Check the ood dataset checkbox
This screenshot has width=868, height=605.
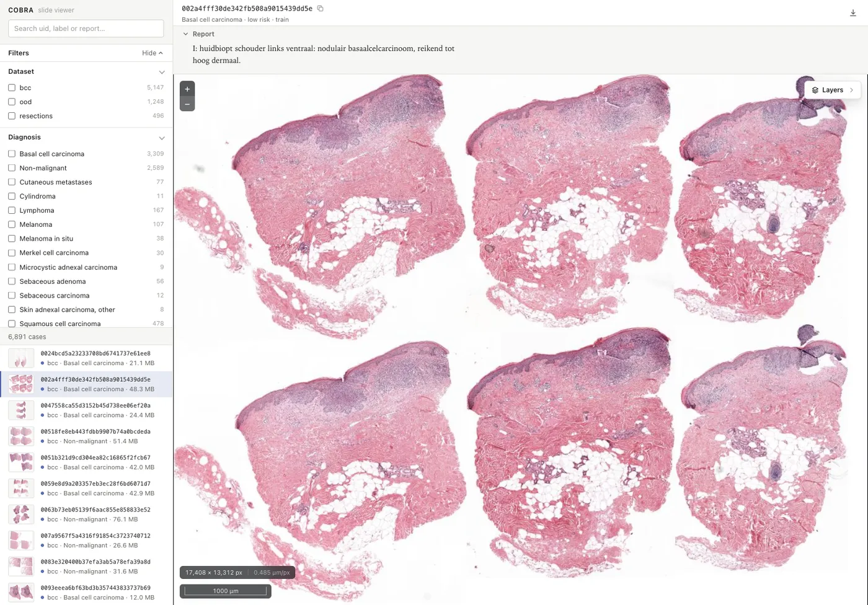(12, 102)
